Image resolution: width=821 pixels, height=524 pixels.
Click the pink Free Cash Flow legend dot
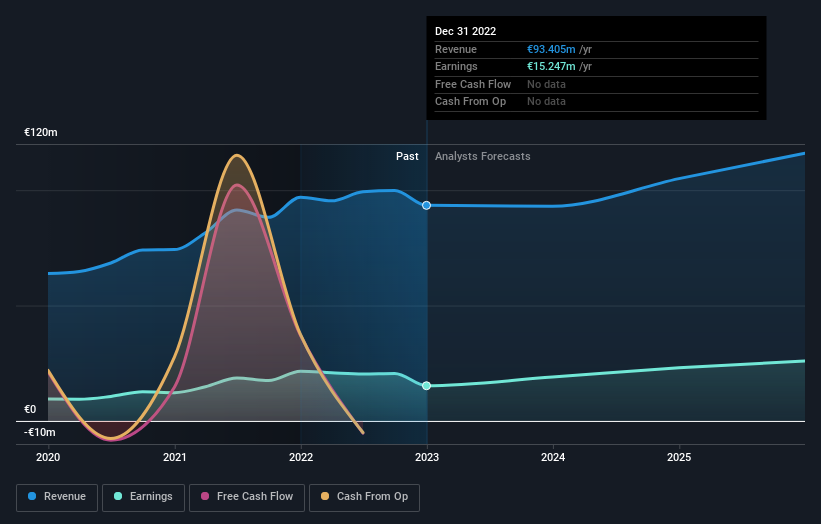(x=205, y=496)
